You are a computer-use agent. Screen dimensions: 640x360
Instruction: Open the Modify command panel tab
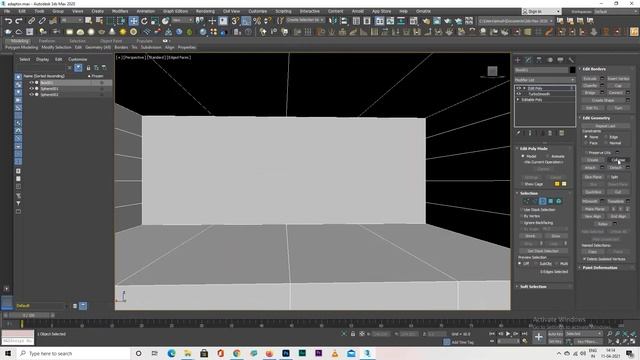pos(528,60)
